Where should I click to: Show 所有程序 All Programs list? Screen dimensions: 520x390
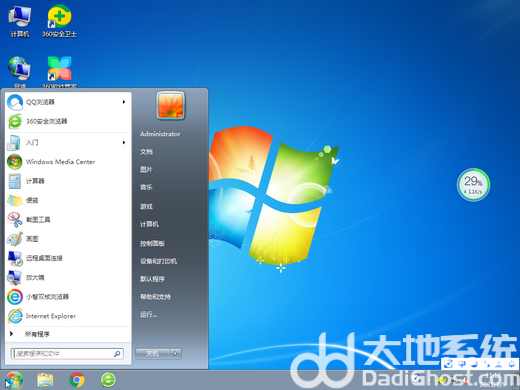(x=67, y=334)
